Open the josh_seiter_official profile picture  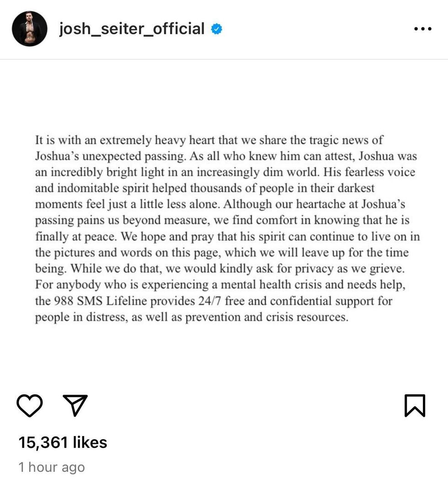coord(30,29)
